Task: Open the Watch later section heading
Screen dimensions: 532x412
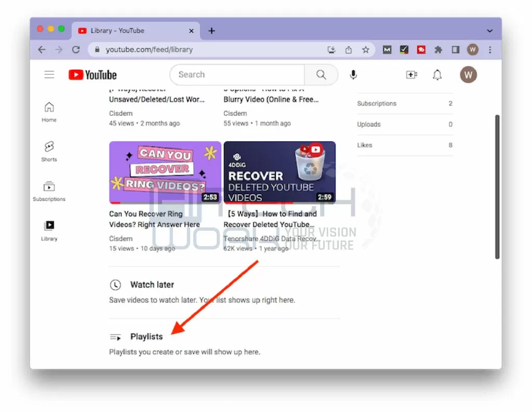Action: 152,284
